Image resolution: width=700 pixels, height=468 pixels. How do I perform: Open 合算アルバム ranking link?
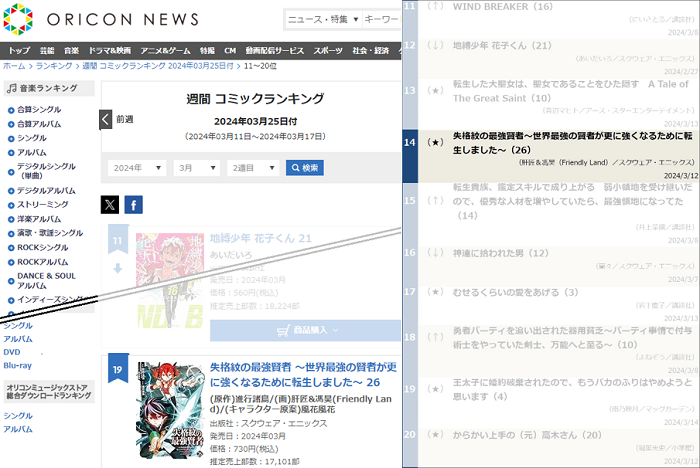click(x=39, y=124)
